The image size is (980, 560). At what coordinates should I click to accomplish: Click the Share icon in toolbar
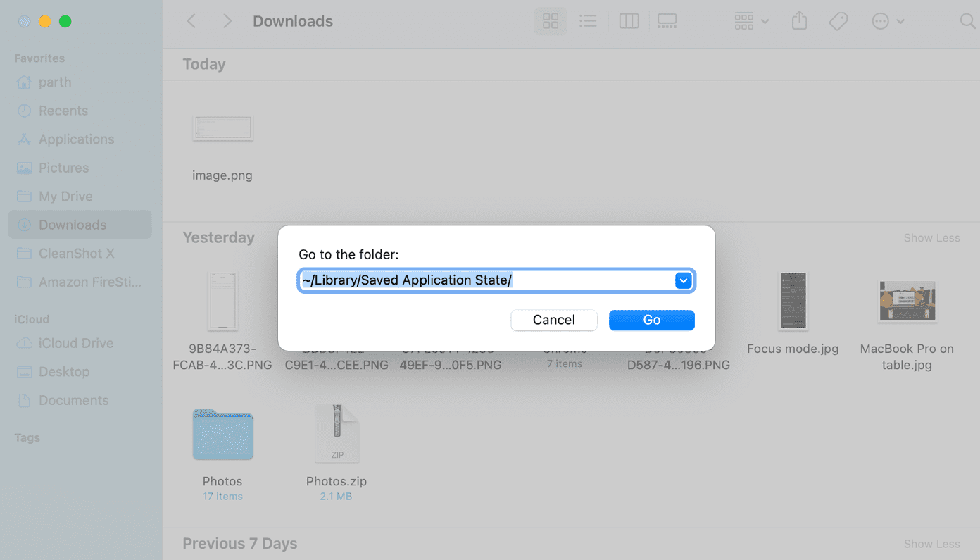(799, 22)
